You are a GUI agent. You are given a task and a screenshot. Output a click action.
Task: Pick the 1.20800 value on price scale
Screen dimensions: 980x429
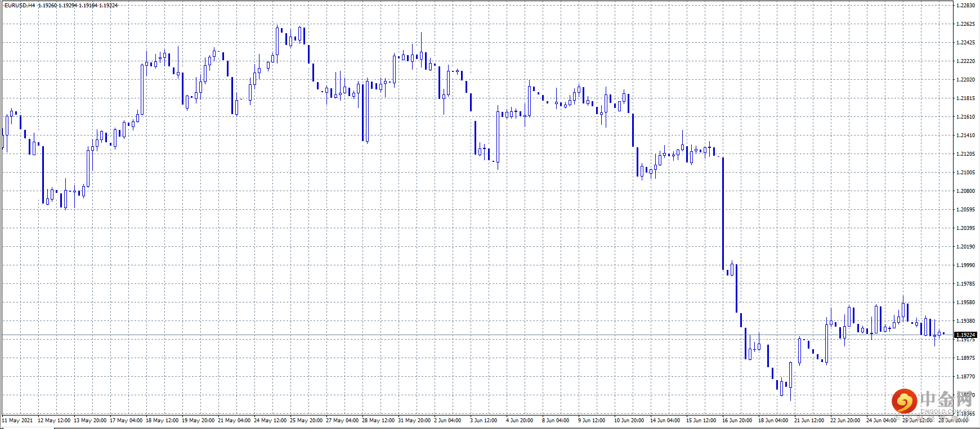[x=966, y=191]
